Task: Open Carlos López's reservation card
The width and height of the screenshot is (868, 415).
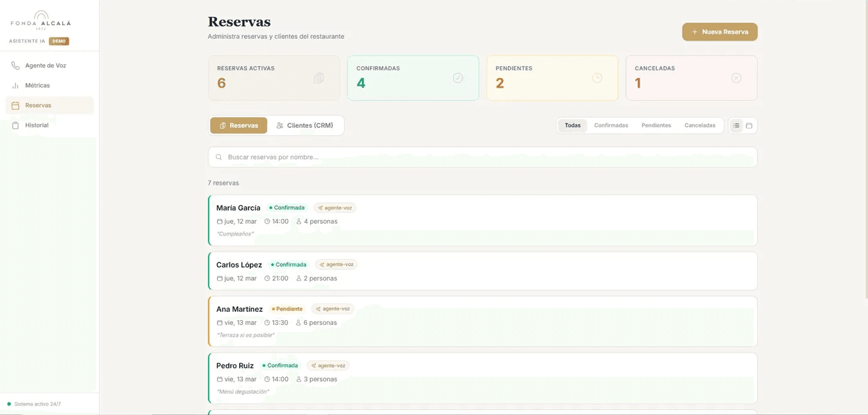Action: coord(482,271)
